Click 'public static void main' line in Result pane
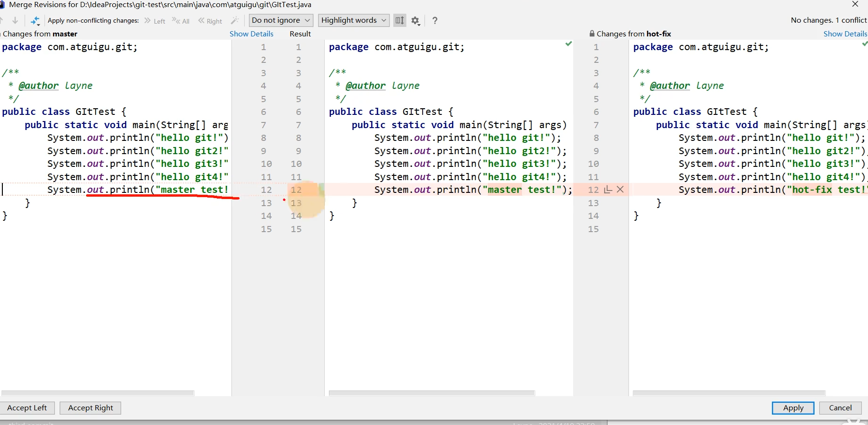868x425 pixels. tap(459, 125)
